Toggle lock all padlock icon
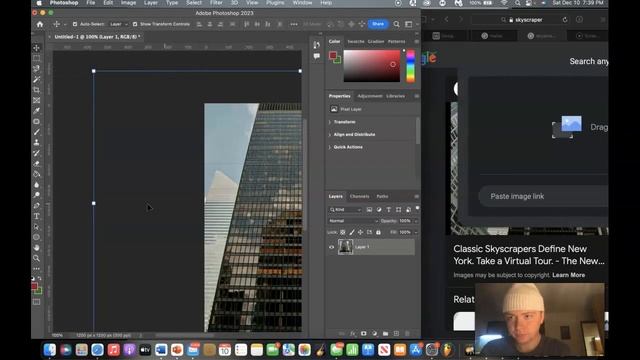This screenshot has height=360, width=640. pyautogui.click(x=378, y=232)
